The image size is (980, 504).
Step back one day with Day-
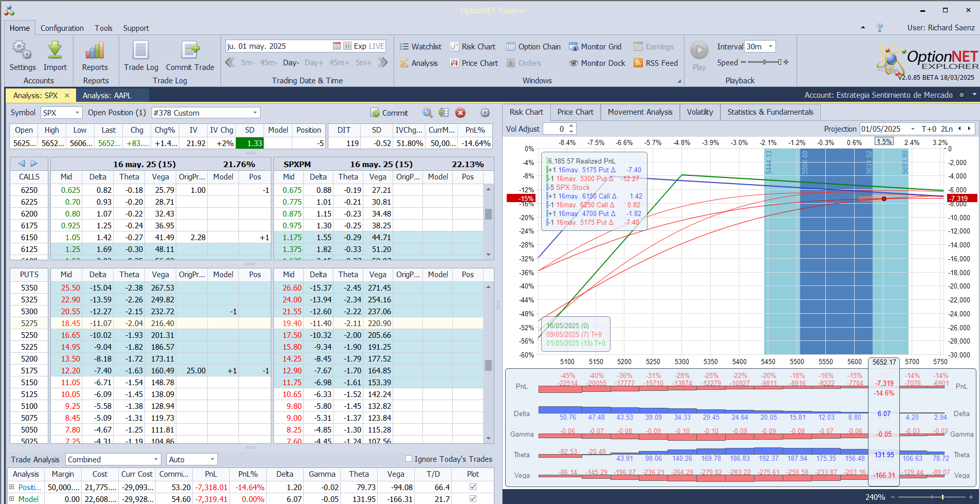(x=291, y=62)
